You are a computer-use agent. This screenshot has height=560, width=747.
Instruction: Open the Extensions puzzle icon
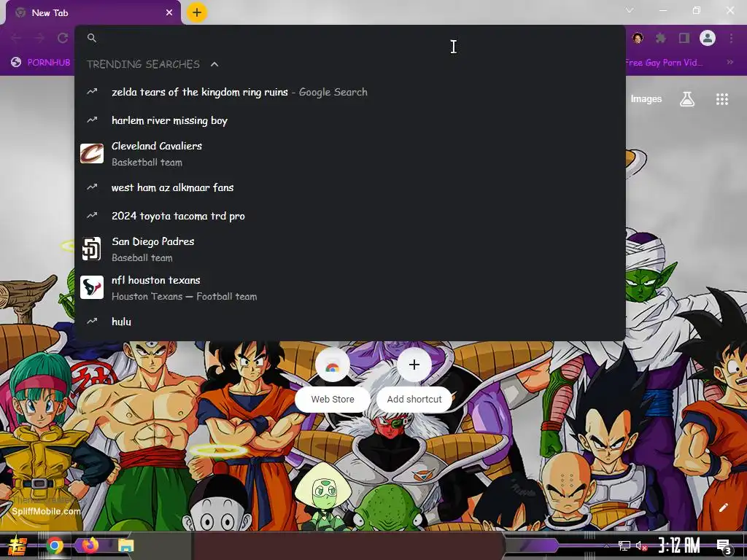point(661,38)
